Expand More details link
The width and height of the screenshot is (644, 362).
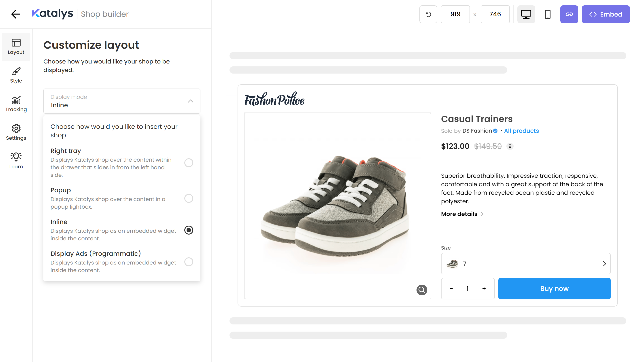[462, 214]
